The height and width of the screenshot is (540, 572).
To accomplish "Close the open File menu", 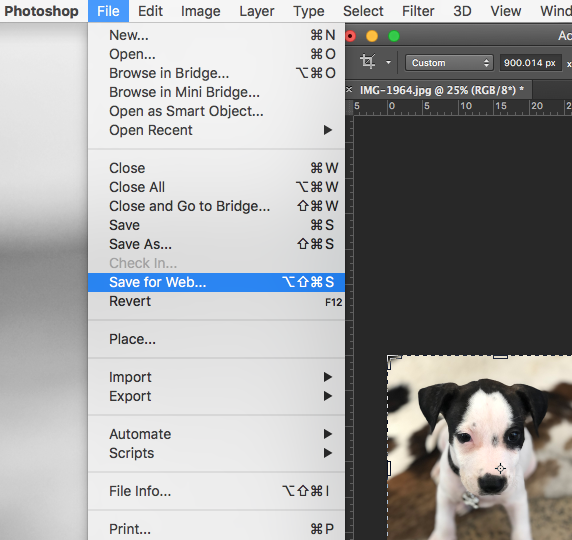I will pos(108,11).
